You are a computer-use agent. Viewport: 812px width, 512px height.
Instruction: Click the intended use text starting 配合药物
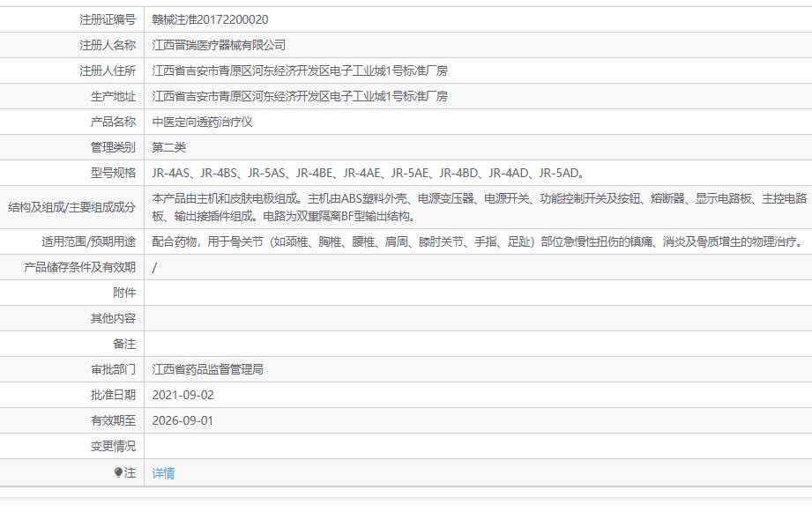click(478, 241)
